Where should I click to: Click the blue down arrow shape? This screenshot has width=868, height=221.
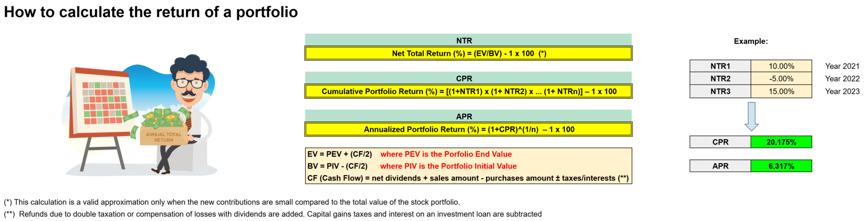751,116
